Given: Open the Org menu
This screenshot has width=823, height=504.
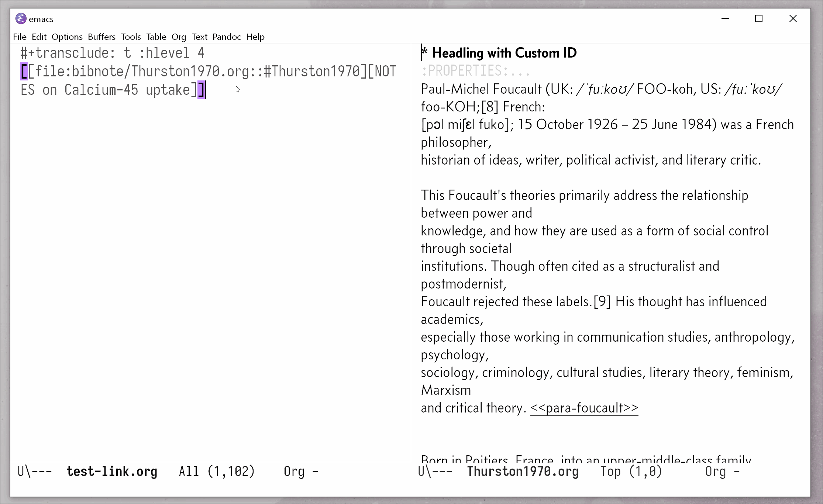Looking at the screenshot, I should (x=179, y=37).
